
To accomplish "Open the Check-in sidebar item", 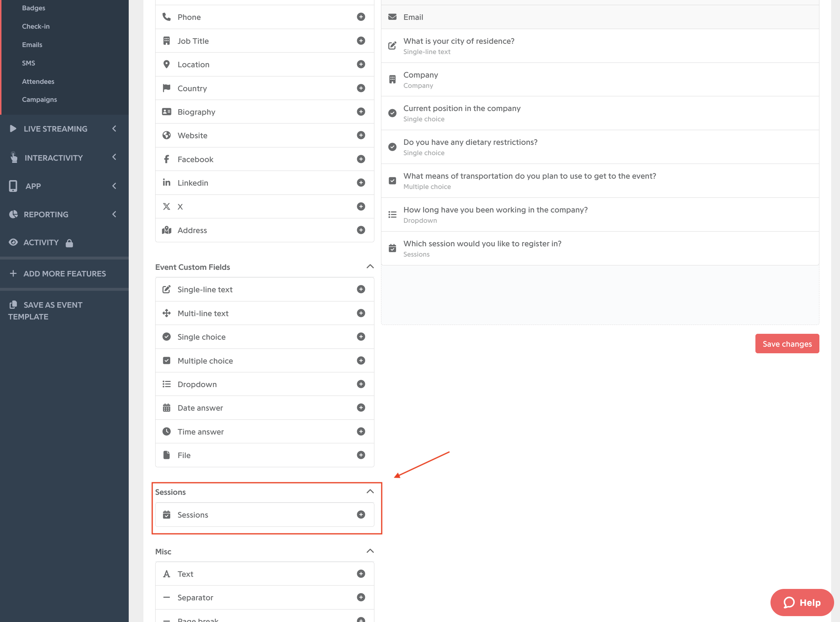I will point(36,26).
